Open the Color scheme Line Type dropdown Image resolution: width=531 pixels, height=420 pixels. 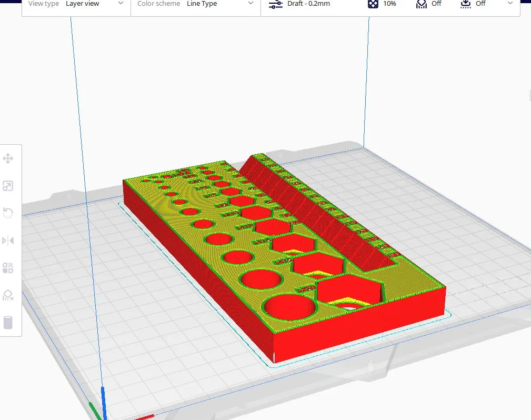point(196,4)
